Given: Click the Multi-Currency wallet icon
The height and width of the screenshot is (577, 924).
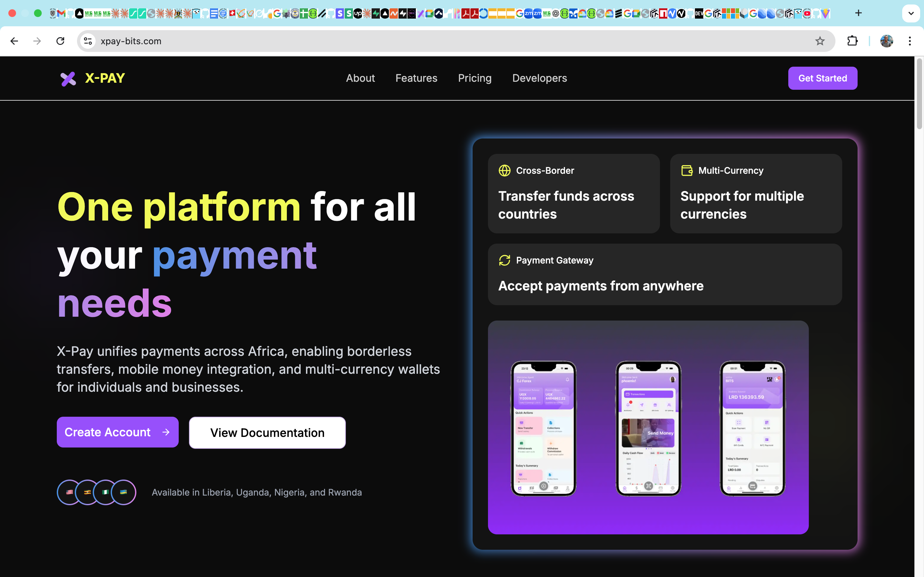Looking at the screenshot, I should 687,171.
